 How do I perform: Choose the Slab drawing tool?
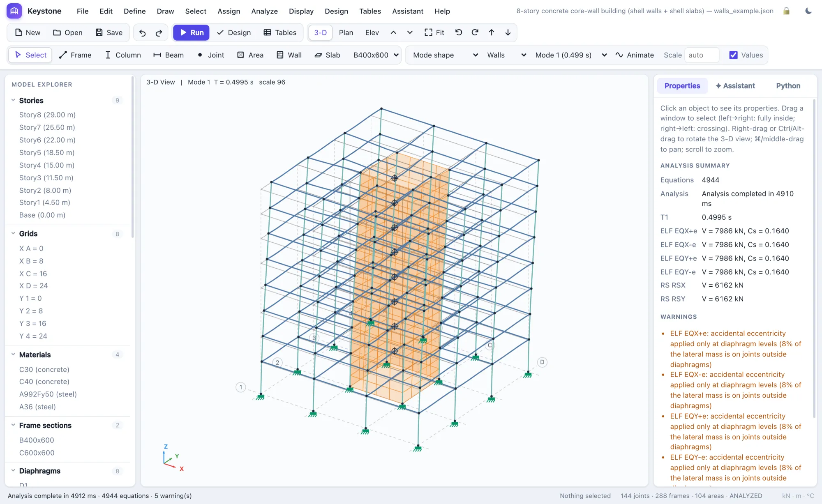tap(327, 55)
